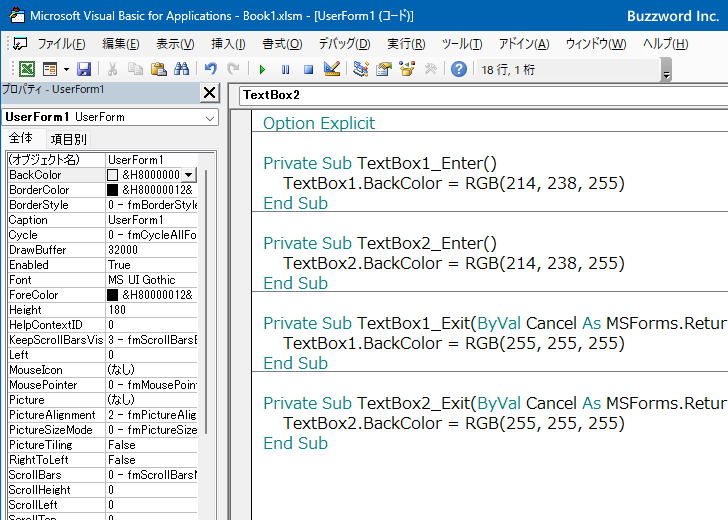Click the Break pause icon
This screenshot has width=728, height=520.
pos(286,70)
